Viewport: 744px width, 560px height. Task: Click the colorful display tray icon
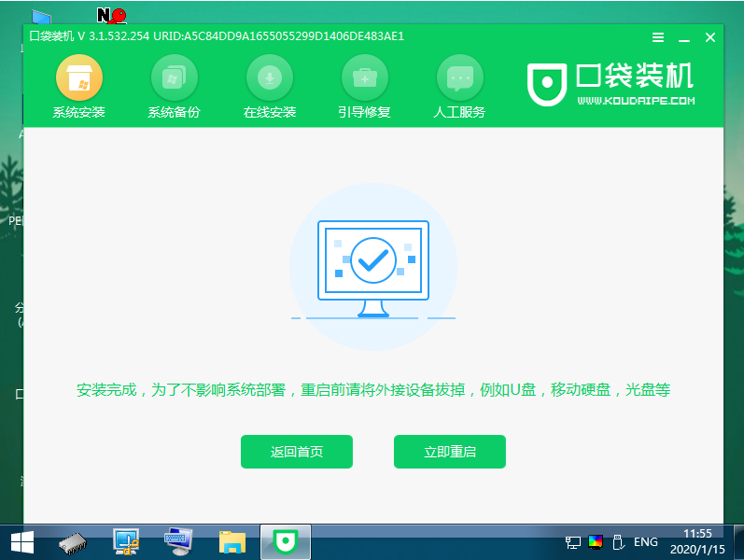pyautogui.click(x=595, y=542)
